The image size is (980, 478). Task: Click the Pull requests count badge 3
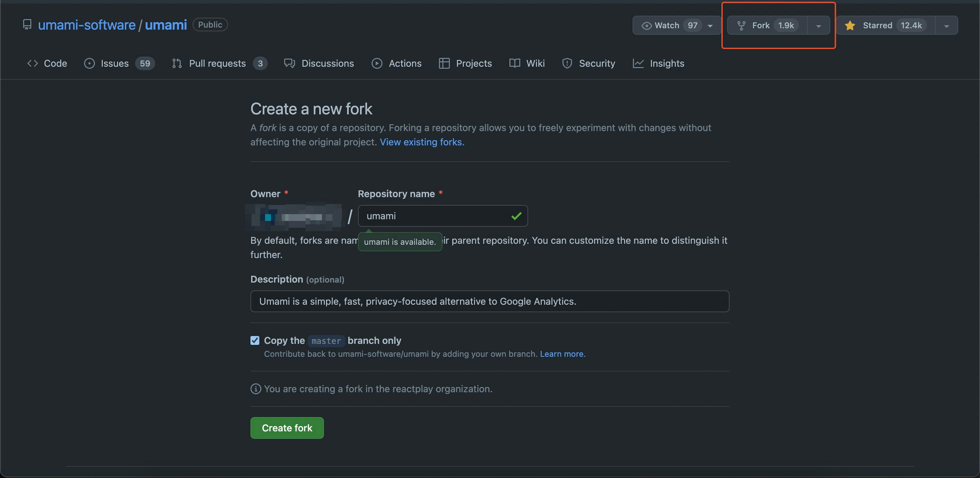tap(260, 63)
